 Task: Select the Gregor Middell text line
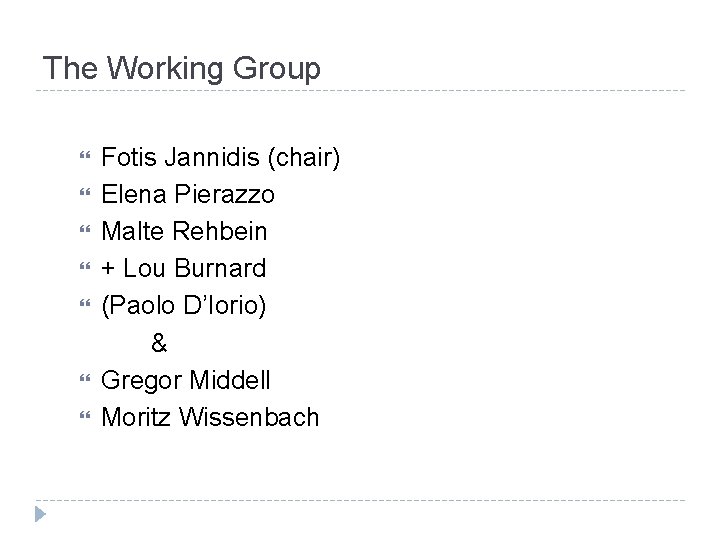[x=186, y=380]
